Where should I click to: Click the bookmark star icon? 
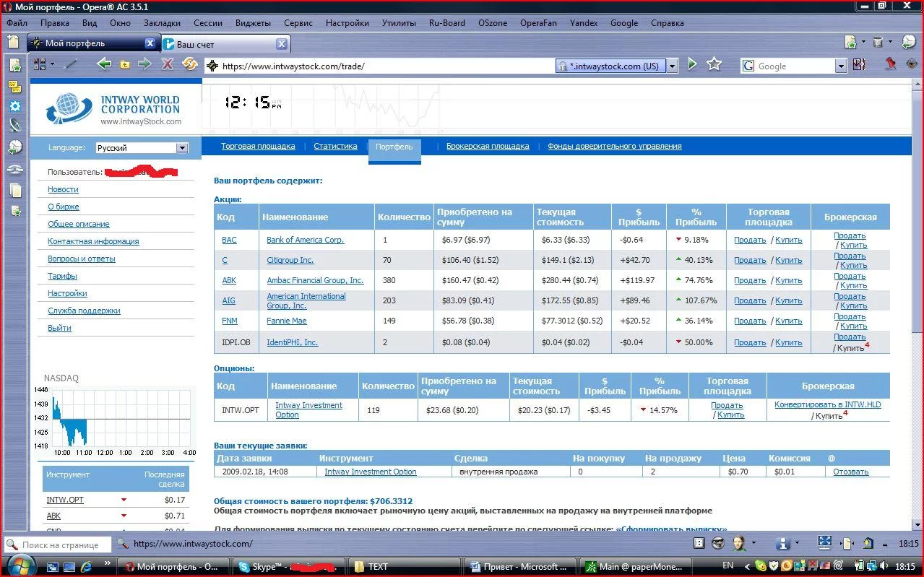714,65
